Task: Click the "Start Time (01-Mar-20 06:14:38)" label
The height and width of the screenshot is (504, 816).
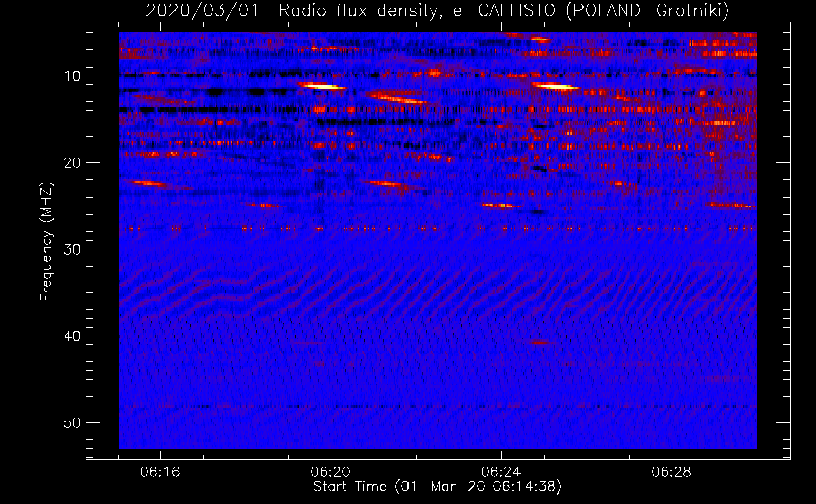Action: click(x=437, y=487)
